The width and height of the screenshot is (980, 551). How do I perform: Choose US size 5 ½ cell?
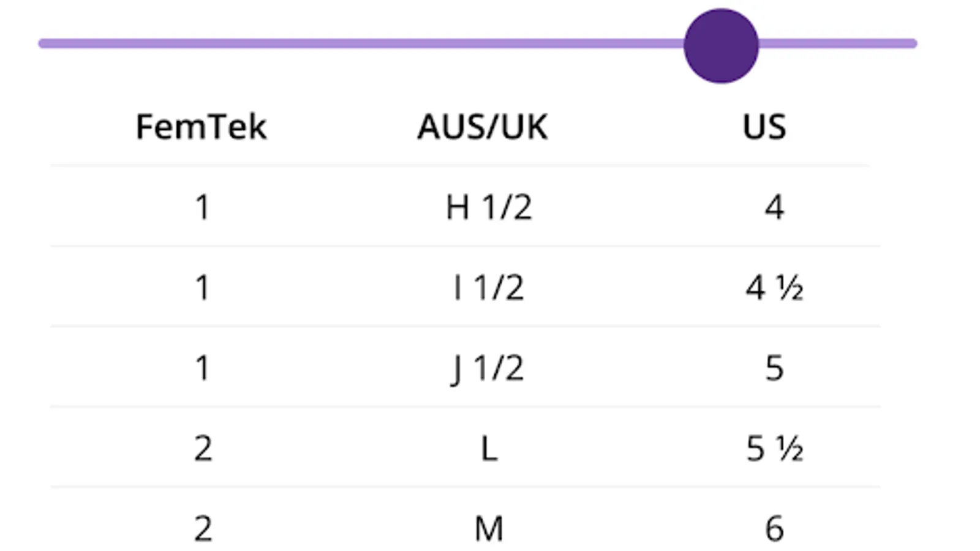[774, 449]
